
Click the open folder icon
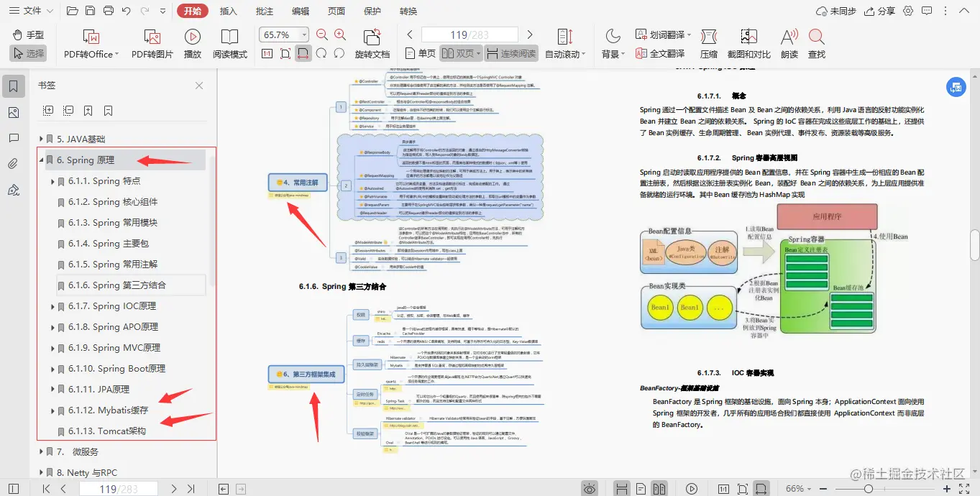point(72,11)
